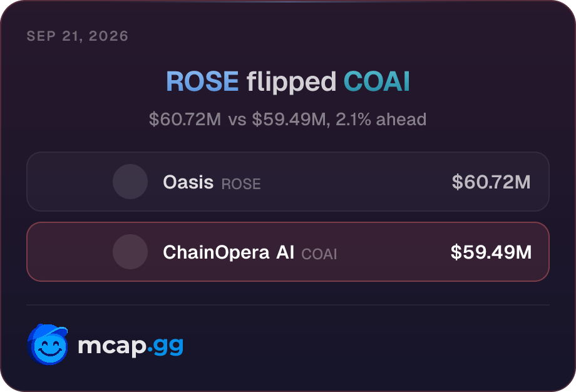Click the small ROSE symbol beside Oasis
The image size is (576, 392).
click(241, 183)
